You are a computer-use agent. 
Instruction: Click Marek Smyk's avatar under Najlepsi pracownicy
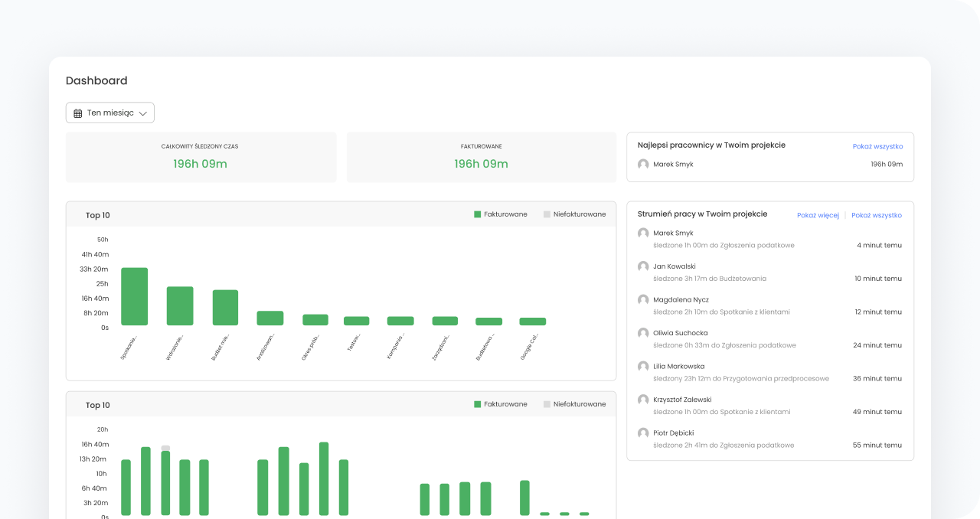tap(643, 164)
